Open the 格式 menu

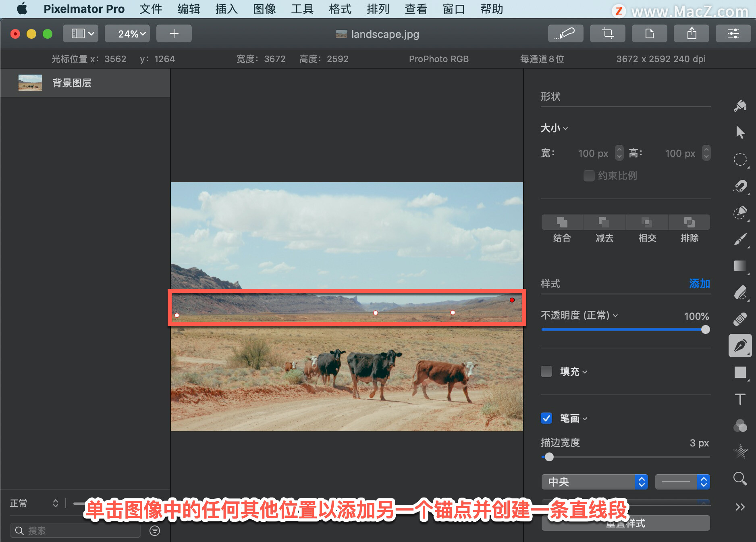[x=340, y=9]
